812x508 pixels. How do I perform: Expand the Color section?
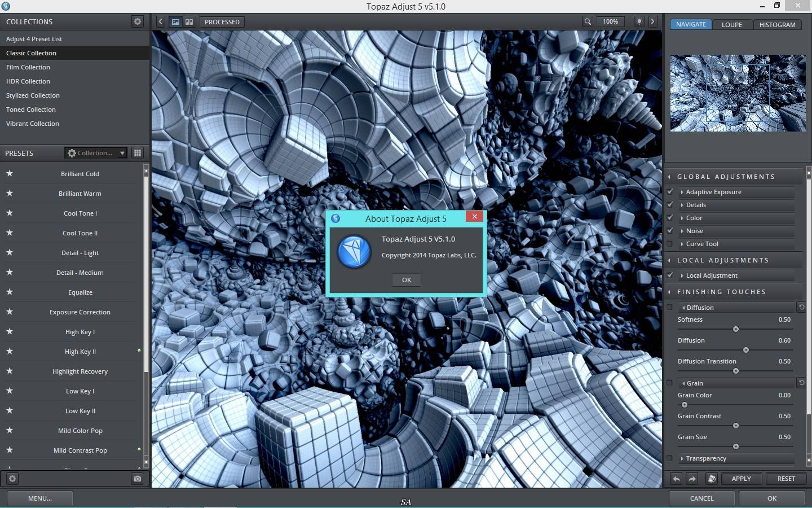tap(735, 218)
